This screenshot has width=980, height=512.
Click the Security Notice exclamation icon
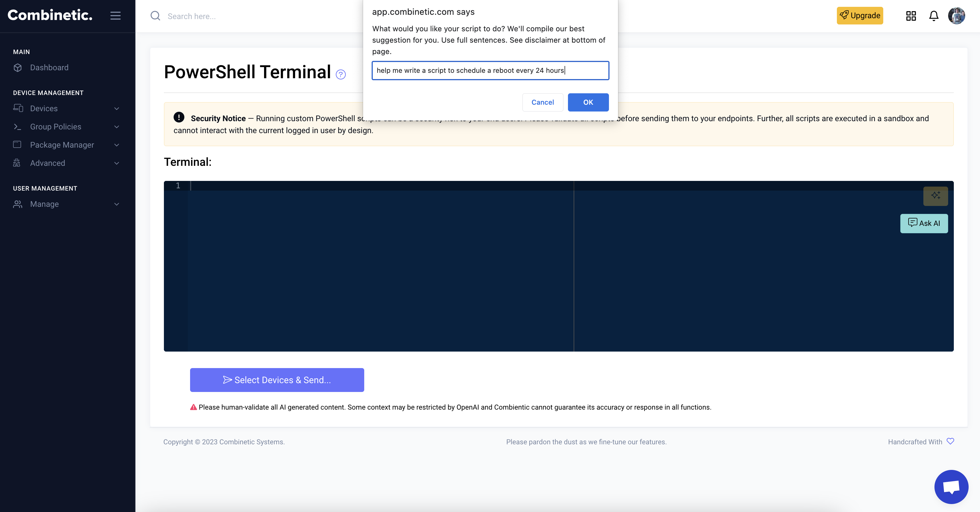[179, 117]
